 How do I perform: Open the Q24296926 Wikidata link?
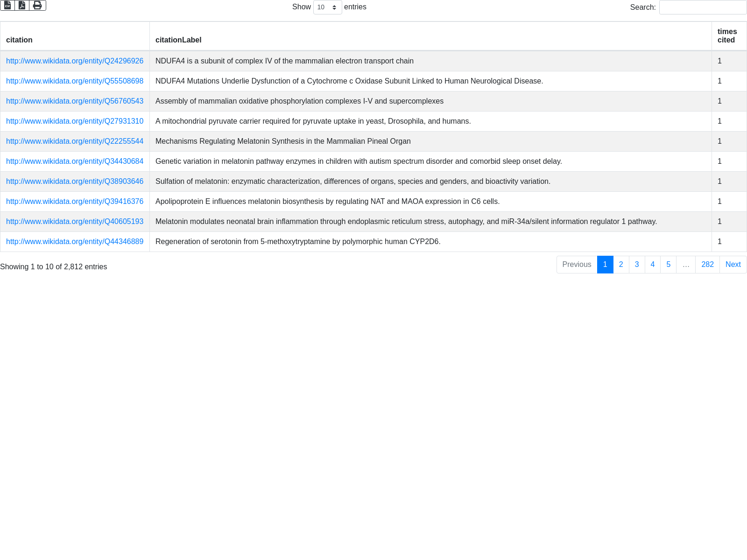(75, 61)
